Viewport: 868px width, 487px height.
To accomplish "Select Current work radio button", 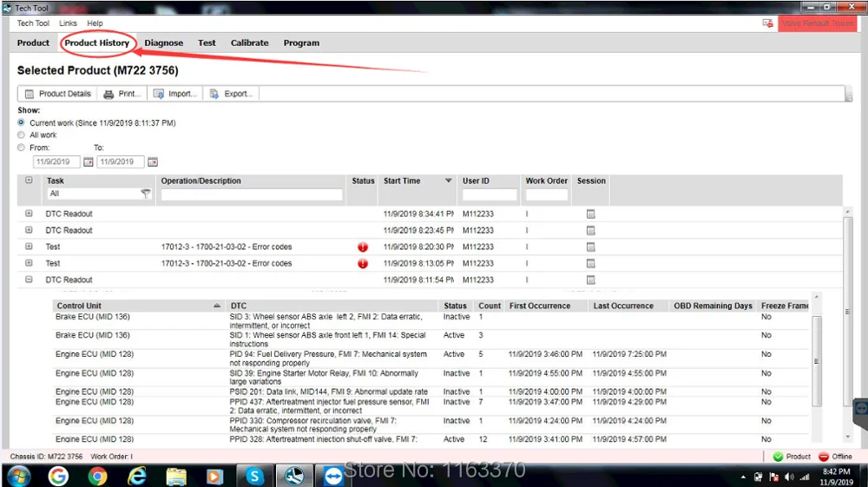I will [21, 122].
